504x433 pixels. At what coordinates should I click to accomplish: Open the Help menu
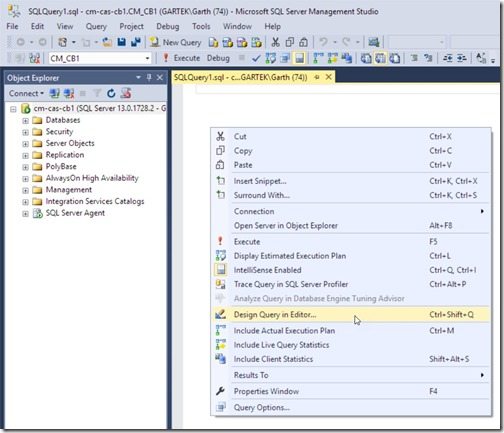(x=272, y=26)
